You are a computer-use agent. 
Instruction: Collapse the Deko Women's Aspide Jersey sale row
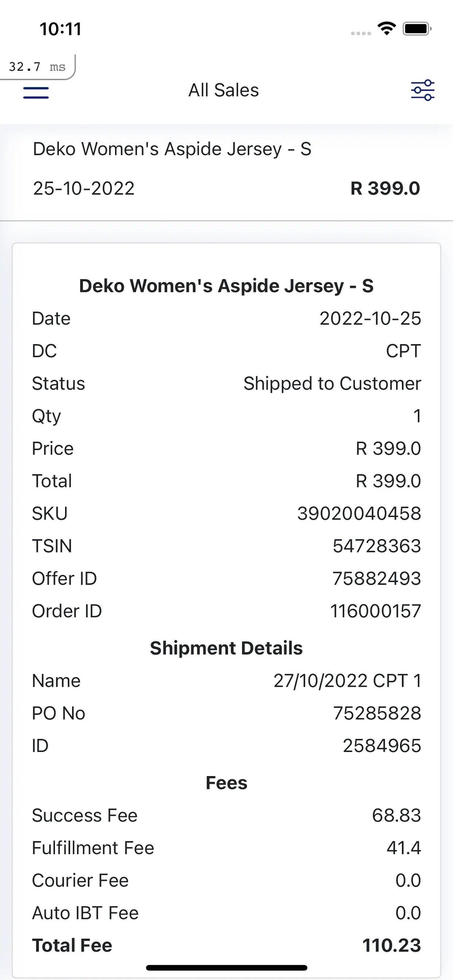click(172, 149)
